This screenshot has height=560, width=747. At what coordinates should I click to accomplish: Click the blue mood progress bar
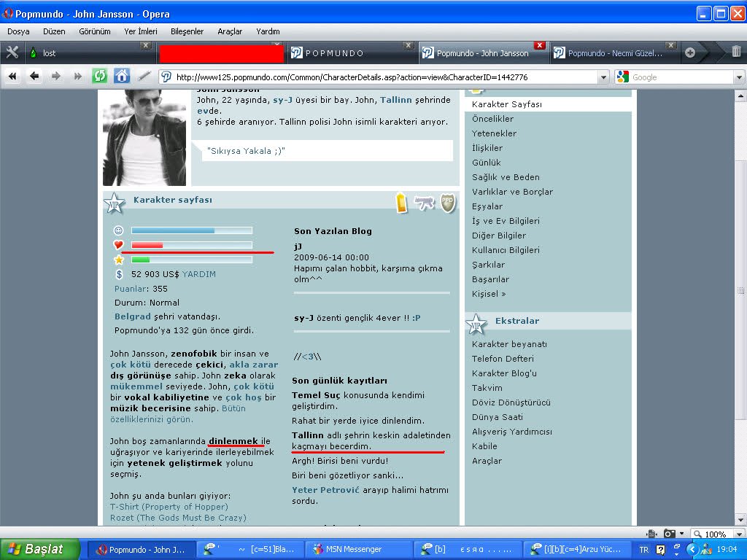(192, 230)
